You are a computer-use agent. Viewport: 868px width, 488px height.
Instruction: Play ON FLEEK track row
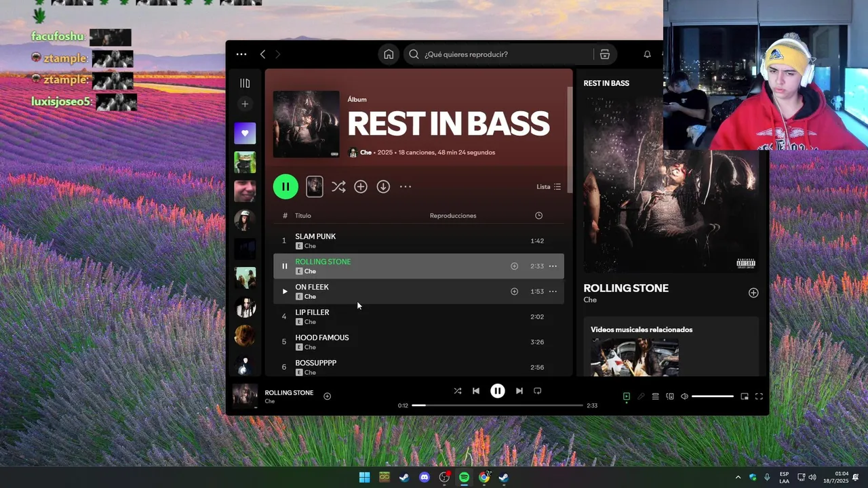click(x=284, y=291)
